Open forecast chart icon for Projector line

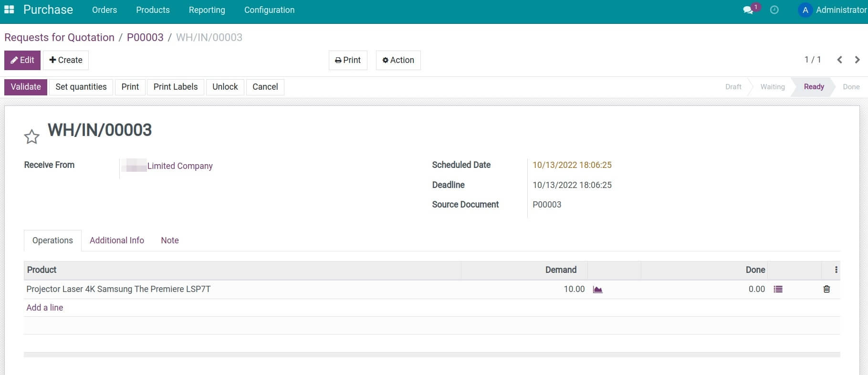[597, 290]
